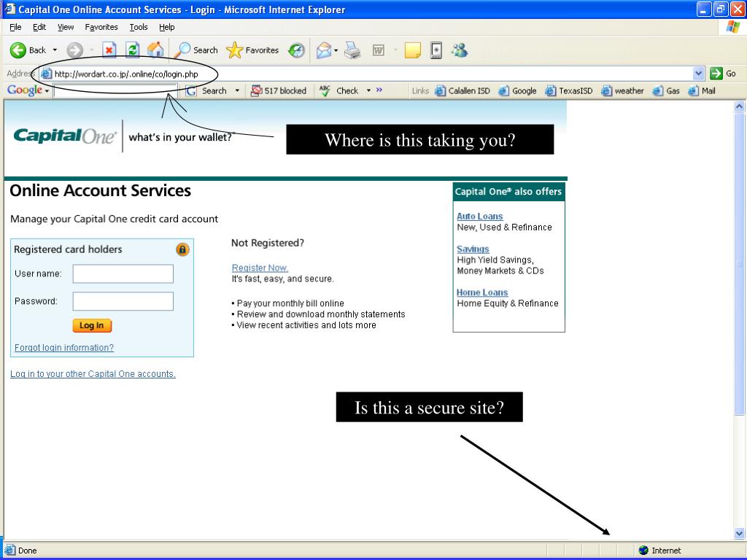Click the User name input field
The image size is (747, 560).
(x=123, y=274)
